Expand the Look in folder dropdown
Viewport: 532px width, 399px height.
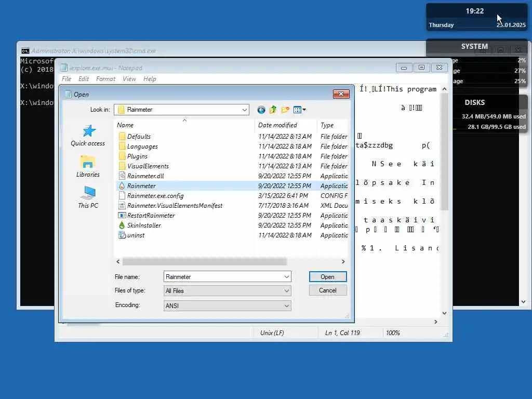[x=244, y=110]
